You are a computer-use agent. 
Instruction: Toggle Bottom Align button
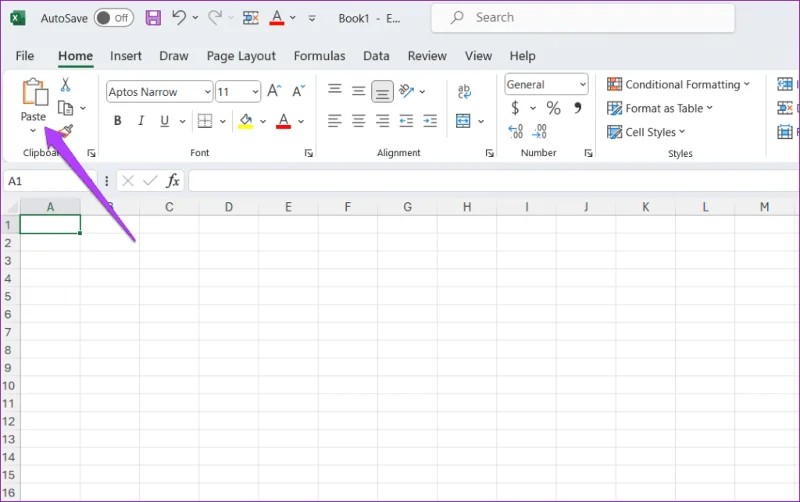coord(382,91)
